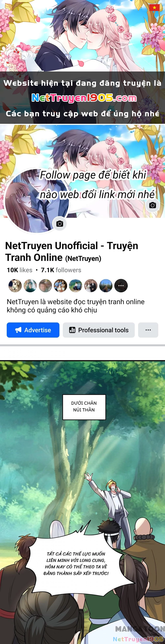Click the NetTruyen Unofficial page title
The width and height of the screenshot is (165, 644).
pos(71,252)
